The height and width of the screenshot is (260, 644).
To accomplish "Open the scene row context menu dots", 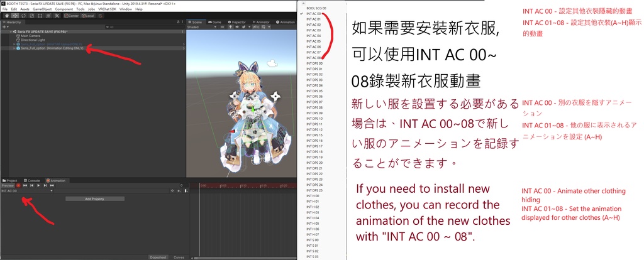I will point(182,31).
